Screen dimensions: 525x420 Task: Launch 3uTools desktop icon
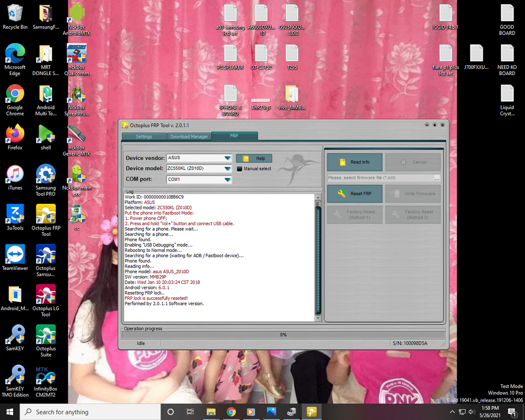(x=15, y=218)
